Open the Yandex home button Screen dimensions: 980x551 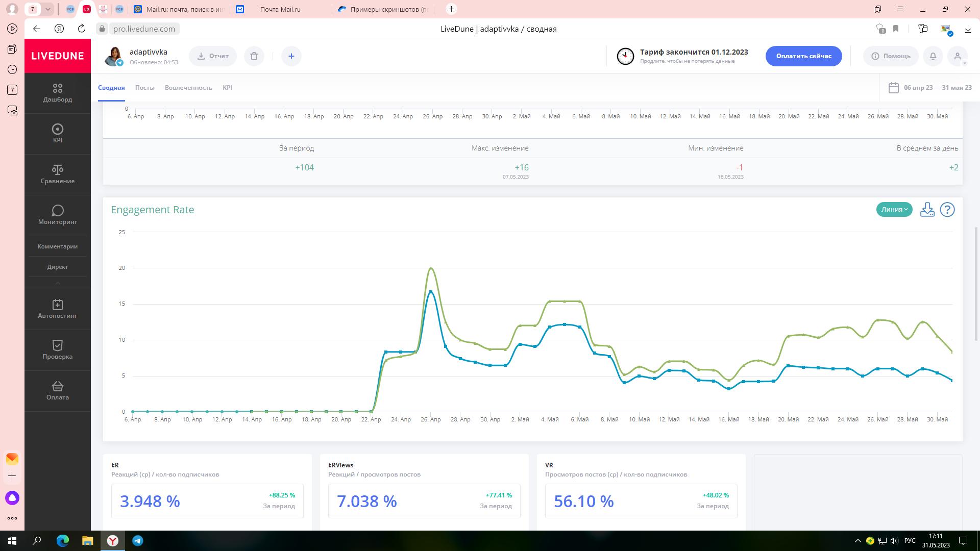pyautogui.click(x=59, y=29)
